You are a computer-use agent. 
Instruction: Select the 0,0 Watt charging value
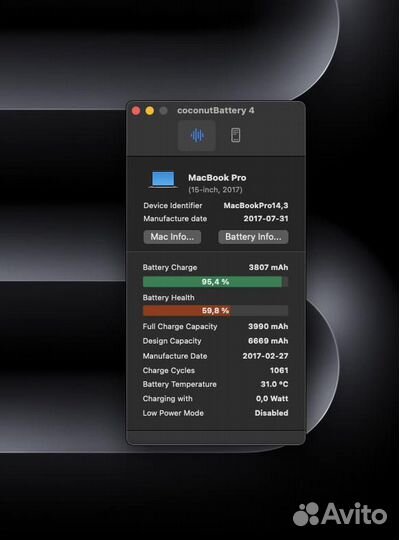tap(272, 399)
